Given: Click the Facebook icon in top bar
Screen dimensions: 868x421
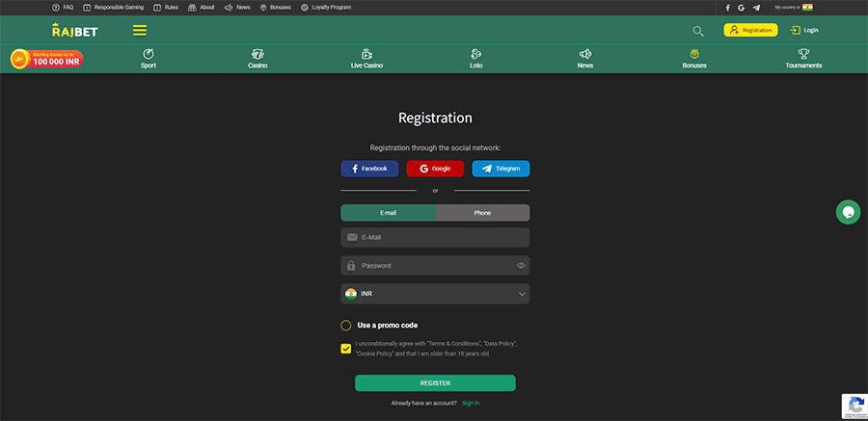Looking at the screenshot, I should click(x=727, y=8).
